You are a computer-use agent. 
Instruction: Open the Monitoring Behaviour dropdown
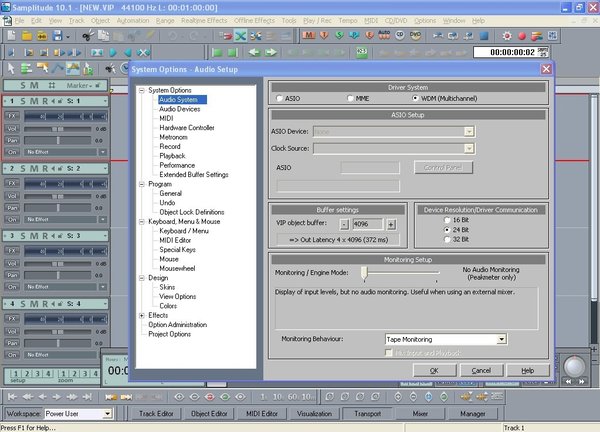[x=501, y=340]
